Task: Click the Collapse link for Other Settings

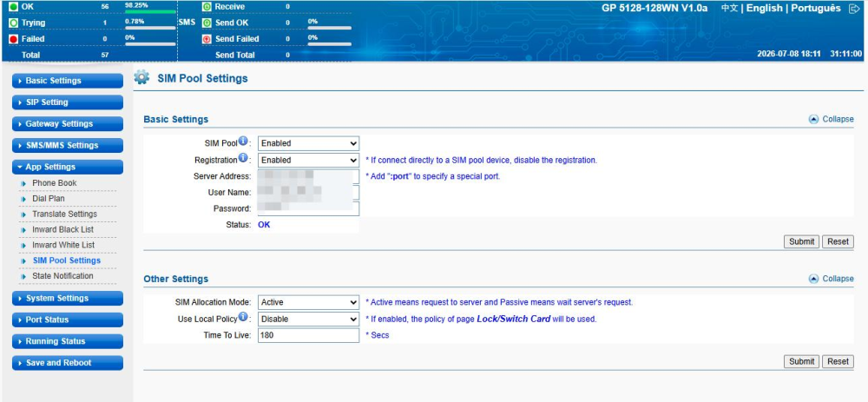Action: [x=838, y=279]
